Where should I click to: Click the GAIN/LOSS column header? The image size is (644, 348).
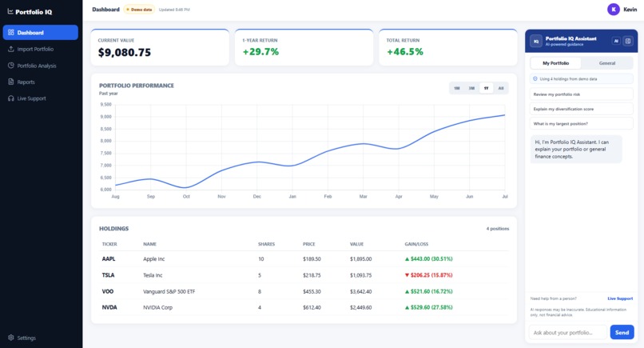(416, 244)
